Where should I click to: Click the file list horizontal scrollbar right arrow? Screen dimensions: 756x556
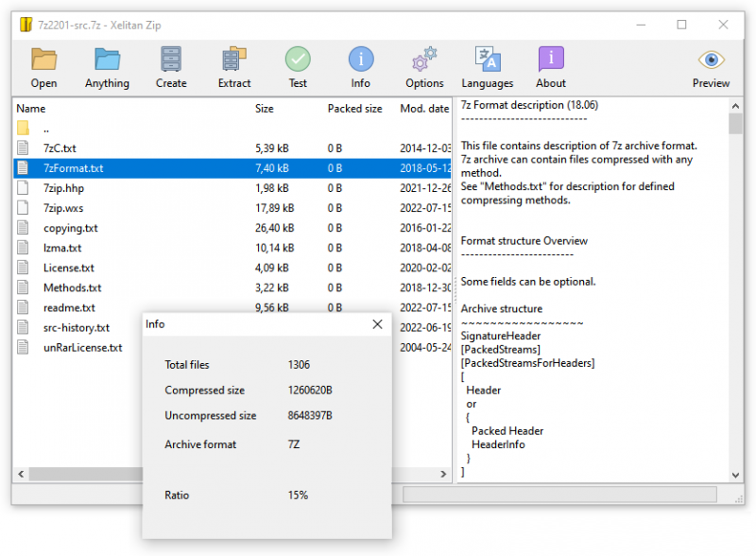pyautogui.click(x=444, y=474)
